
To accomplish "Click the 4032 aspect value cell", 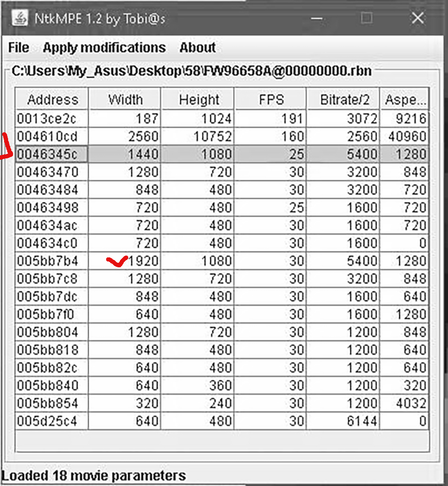I will pos(408,404).
